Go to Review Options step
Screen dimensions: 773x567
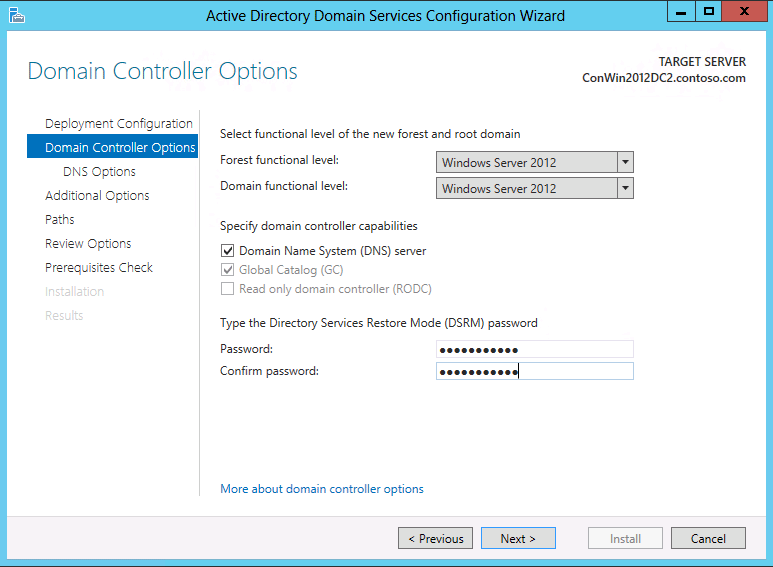(88, 244)
